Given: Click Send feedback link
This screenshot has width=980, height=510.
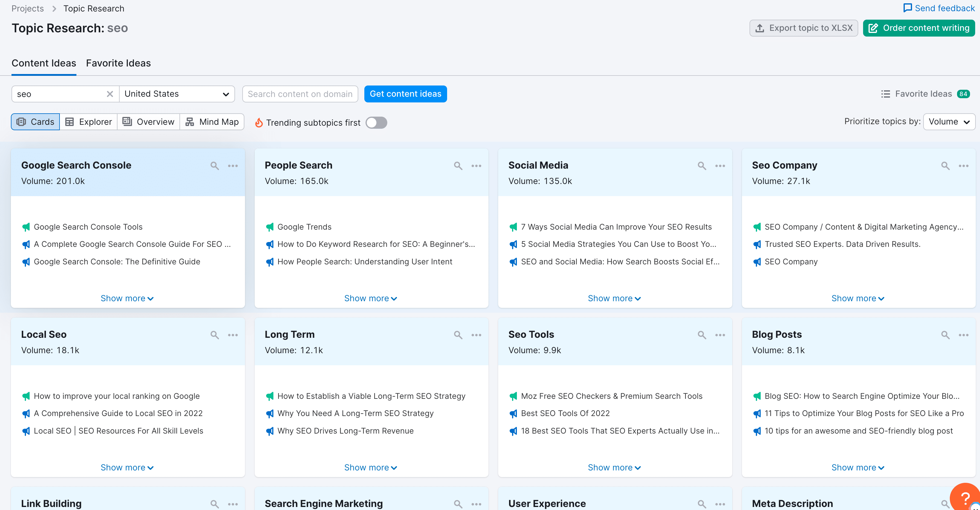Looking at the screenshot, I should coord(939,8).
